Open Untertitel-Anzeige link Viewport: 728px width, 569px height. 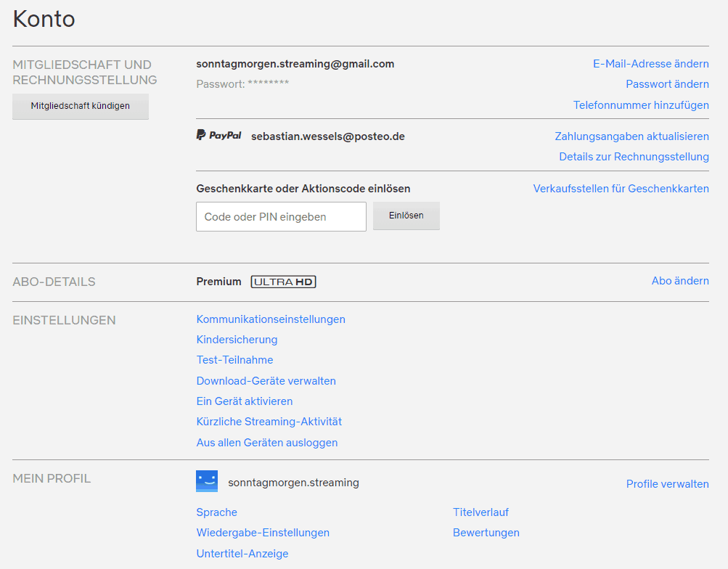[242, 554]
